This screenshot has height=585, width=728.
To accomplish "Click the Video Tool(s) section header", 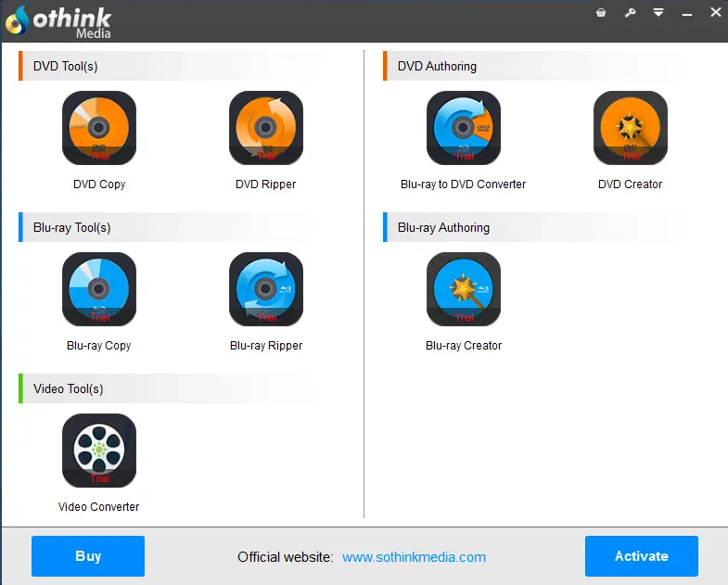I will coord(69,389).
